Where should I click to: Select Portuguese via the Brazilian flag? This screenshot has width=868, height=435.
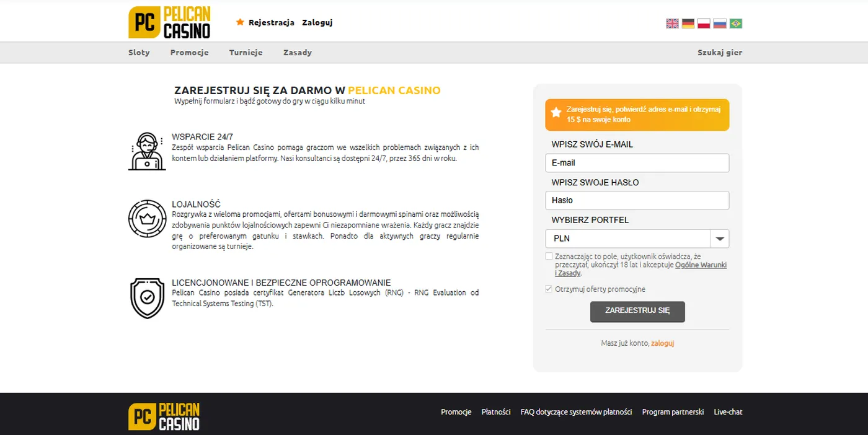735,23
